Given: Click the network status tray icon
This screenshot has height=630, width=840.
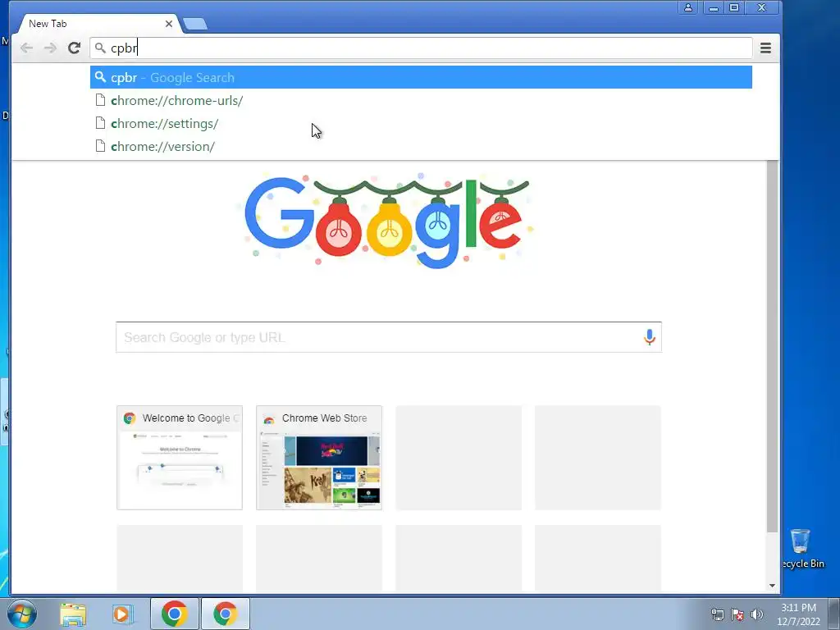Looking at the screenshot, I should 717,614.
